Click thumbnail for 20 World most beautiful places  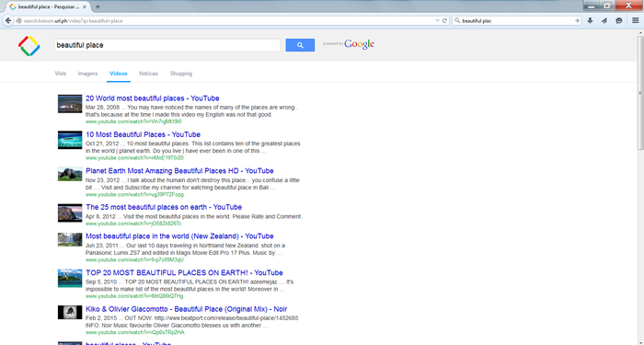70,104
